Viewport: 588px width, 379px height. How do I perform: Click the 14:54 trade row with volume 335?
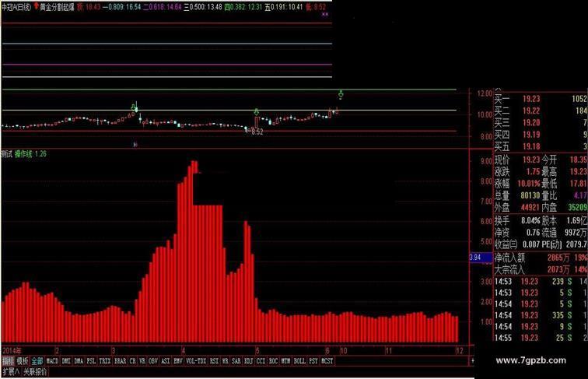coord(541,315)
